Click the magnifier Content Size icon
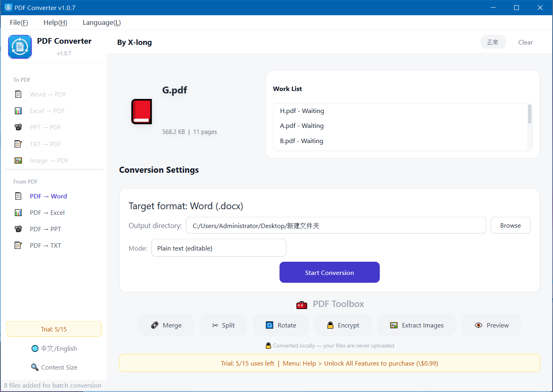This screenshot has width=553, height=392. point(35,367)
